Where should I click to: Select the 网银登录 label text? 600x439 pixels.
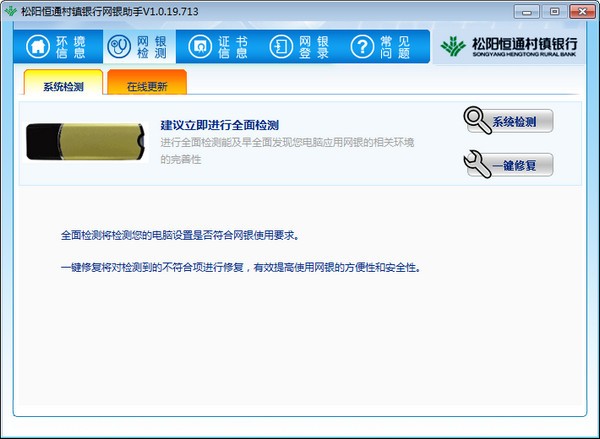tap(314, 47)
